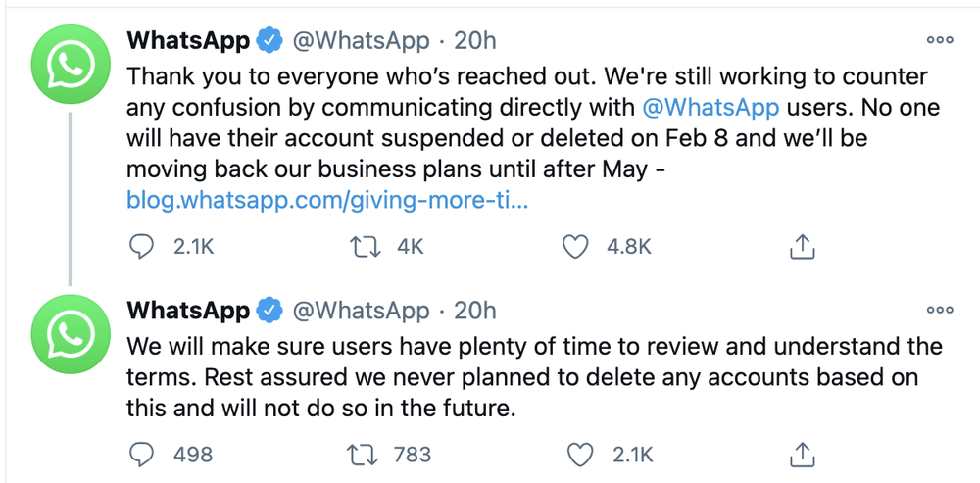Open the blog.whatsapp.com link

click(327, 201)
